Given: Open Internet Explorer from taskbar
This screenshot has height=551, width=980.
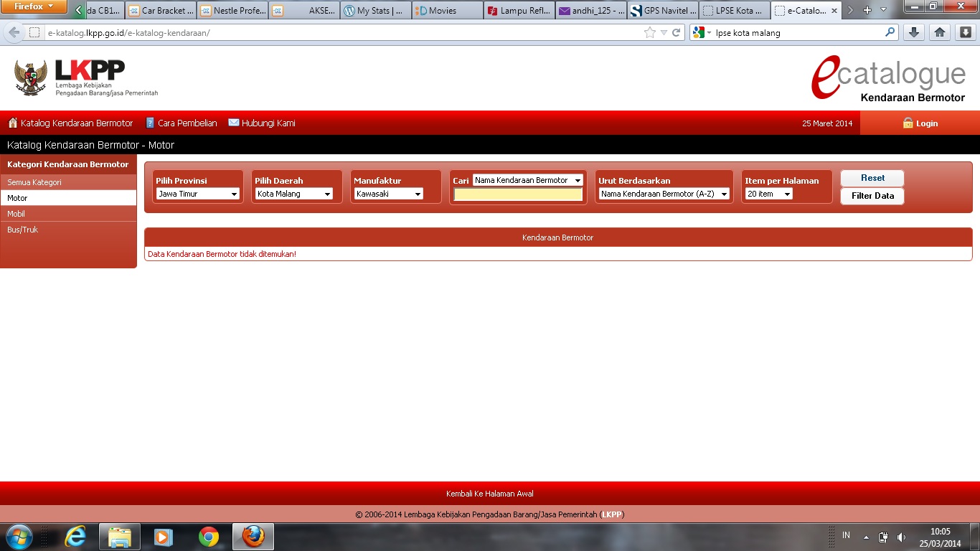Looking at the screenshot, I should click(x=75, y=537).
